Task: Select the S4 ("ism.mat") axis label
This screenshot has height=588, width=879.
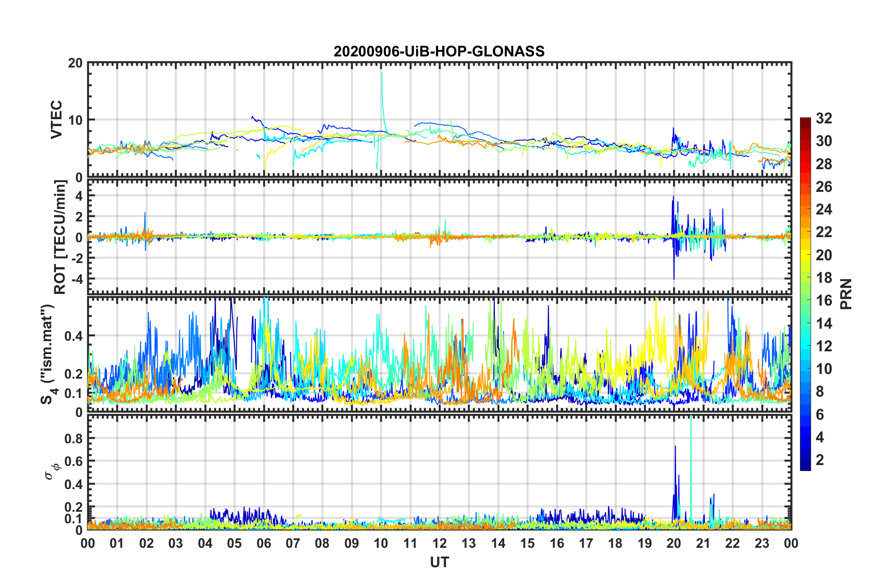Action: click(48, 354)
